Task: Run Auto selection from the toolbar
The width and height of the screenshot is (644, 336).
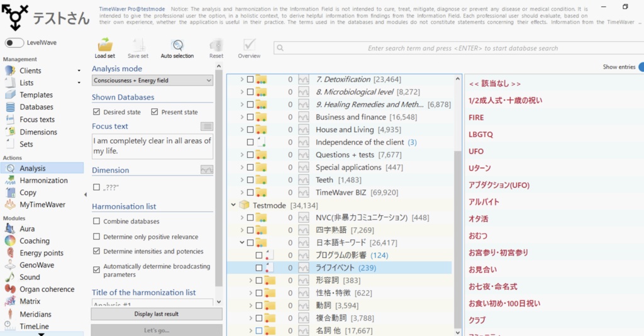Action: pyautogui.click(x=177, y=48)
